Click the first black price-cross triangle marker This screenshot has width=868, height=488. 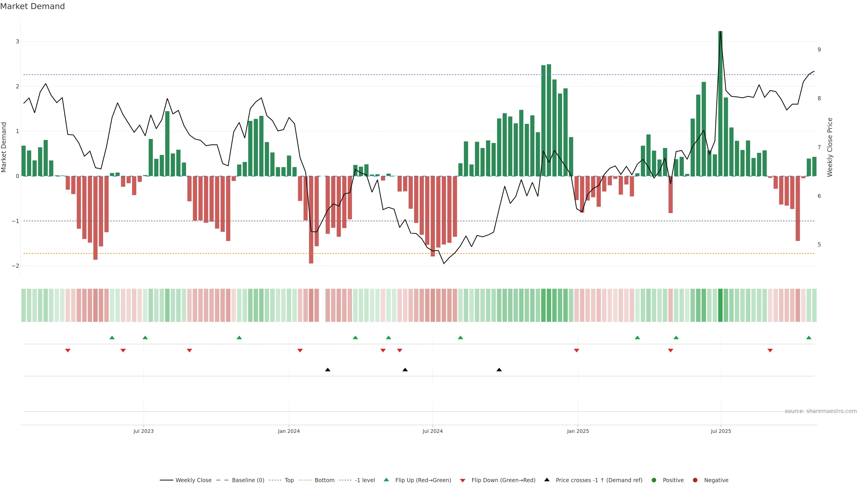pos(328,370)
